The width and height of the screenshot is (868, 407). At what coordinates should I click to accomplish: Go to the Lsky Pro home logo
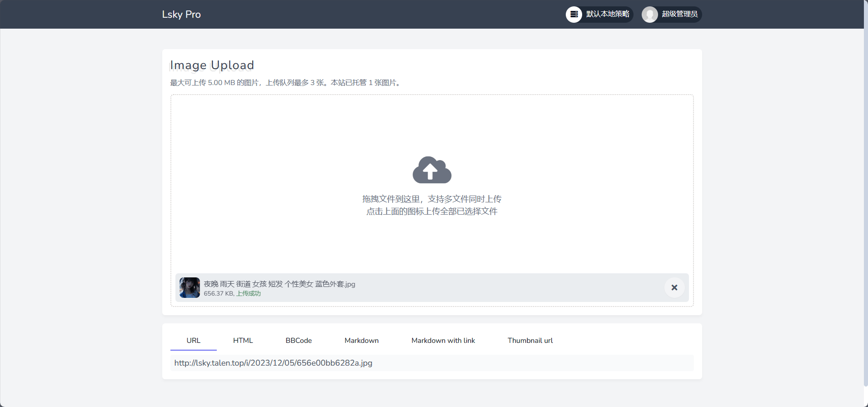181,15
